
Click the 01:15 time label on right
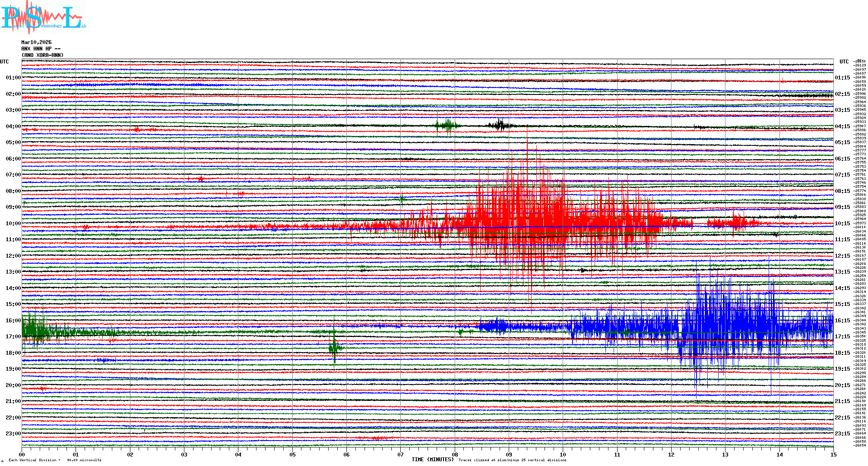click(x=842, y=78)
